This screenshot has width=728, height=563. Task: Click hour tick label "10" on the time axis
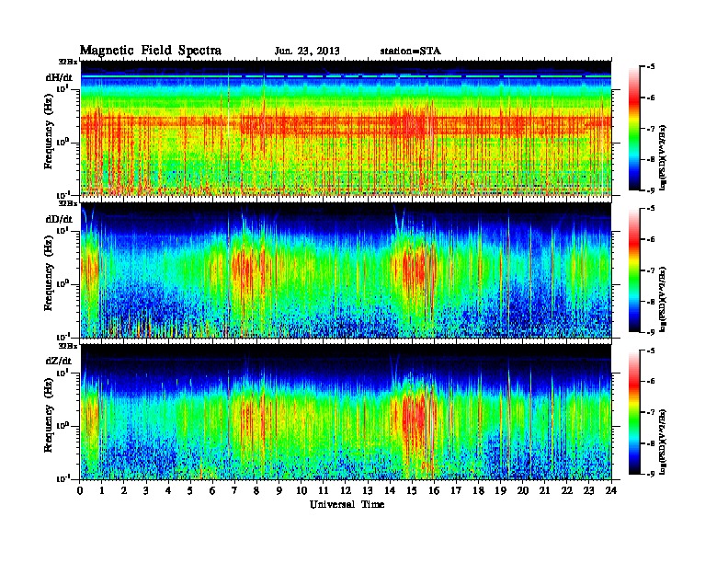pyautogui.click(x=301, y=490)
